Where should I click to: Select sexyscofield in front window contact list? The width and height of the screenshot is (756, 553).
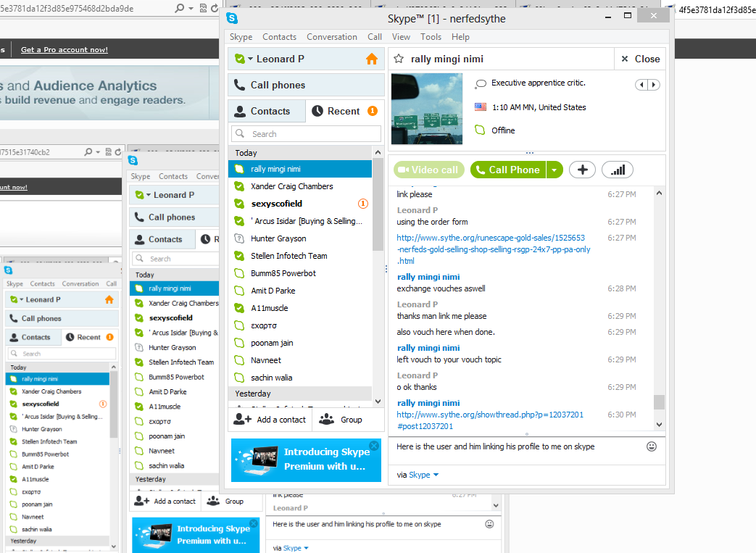[x=300, y=204]
